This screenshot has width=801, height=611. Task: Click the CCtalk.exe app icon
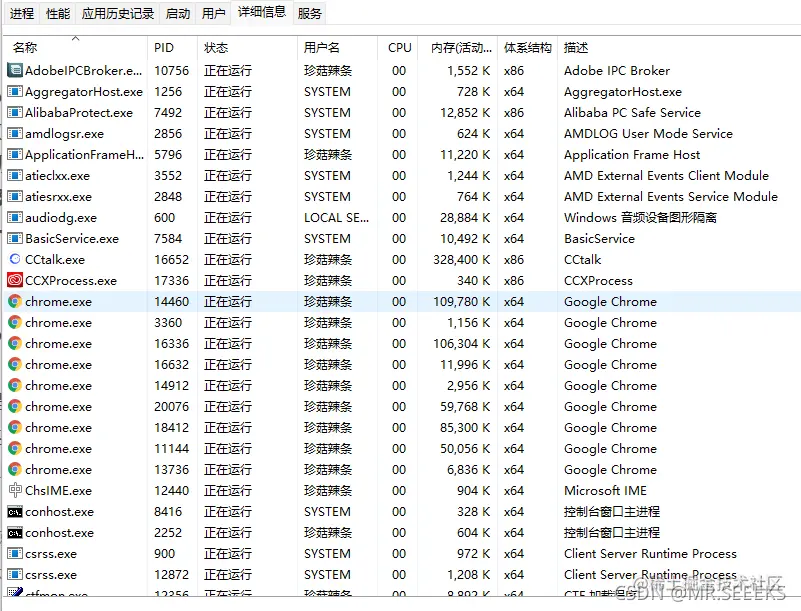point(15,259)
